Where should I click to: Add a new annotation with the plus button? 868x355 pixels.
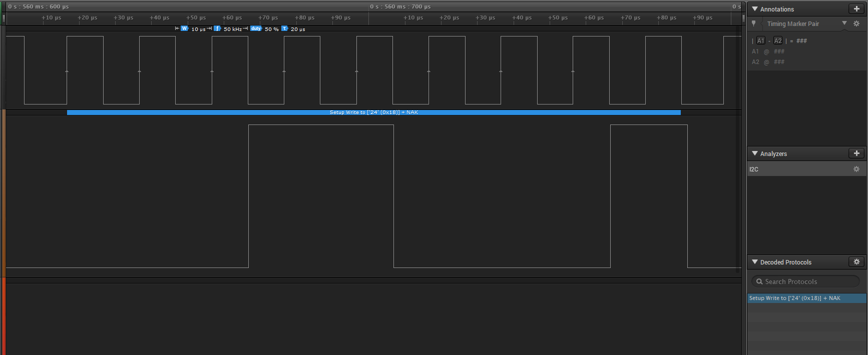pos(856,9)
